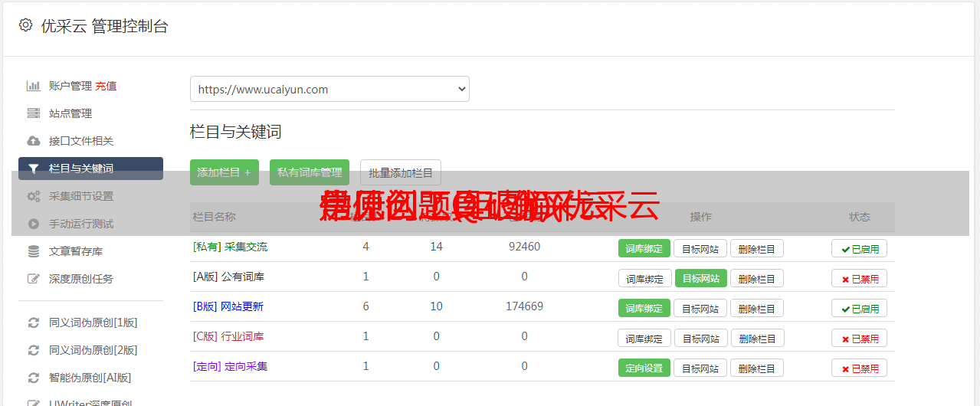Click the refresh icon beside 同义词伪原创[2版]
Screen dimensions: 980x406
click(33, 350)
